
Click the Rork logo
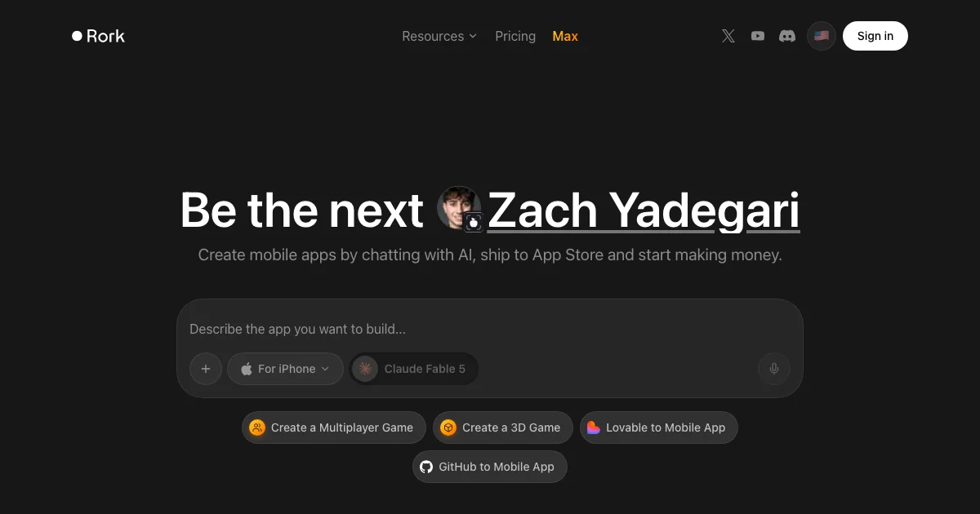pyautogui.click(x=98, y=36)
